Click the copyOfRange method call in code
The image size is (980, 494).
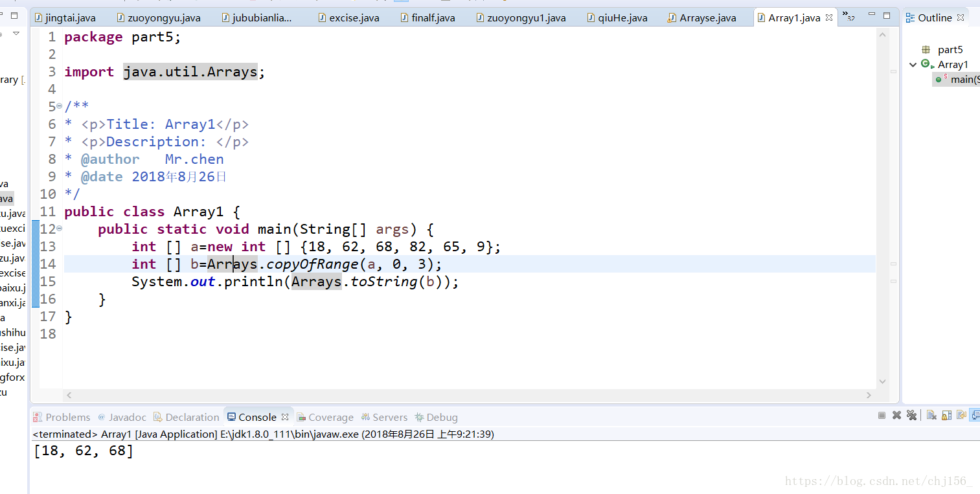(312, 264)
